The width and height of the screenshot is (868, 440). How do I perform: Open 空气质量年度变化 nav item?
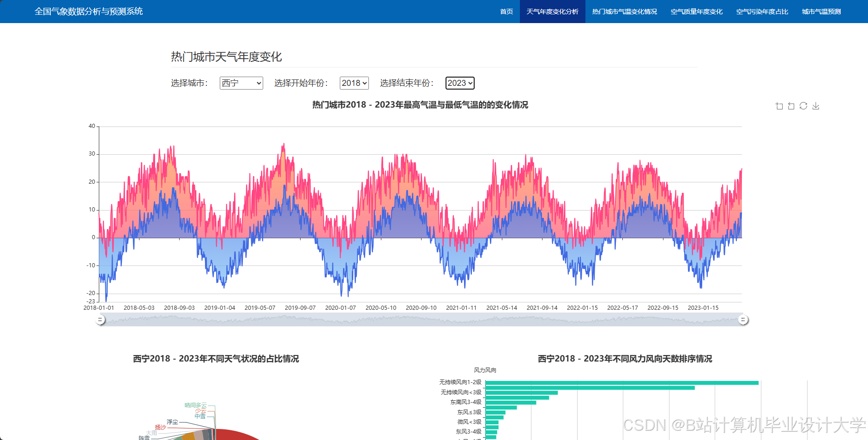coord(696,12)
